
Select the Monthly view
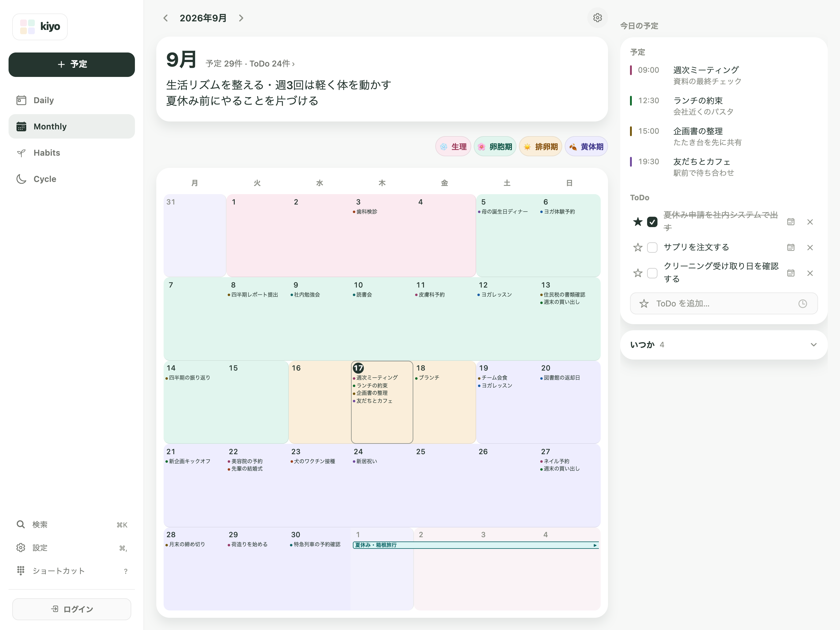pyautogui.click(x=72, y=126)
